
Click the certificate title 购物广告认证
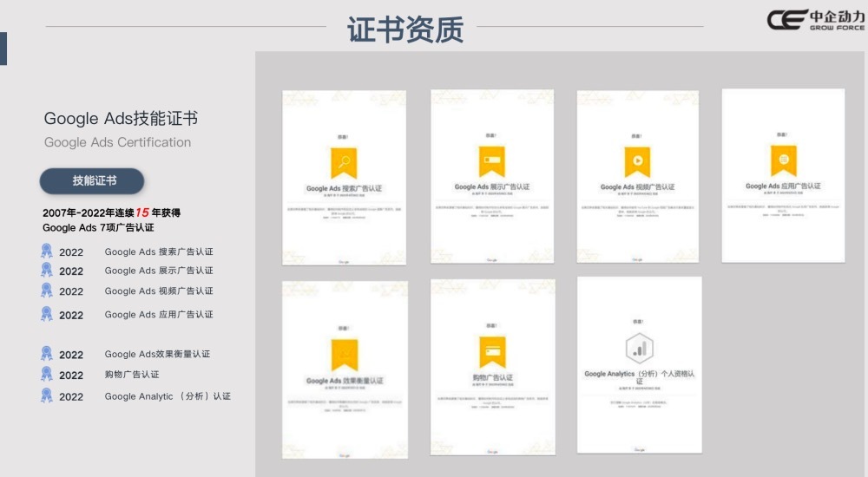pyautogui.click(x=492, y=377)
